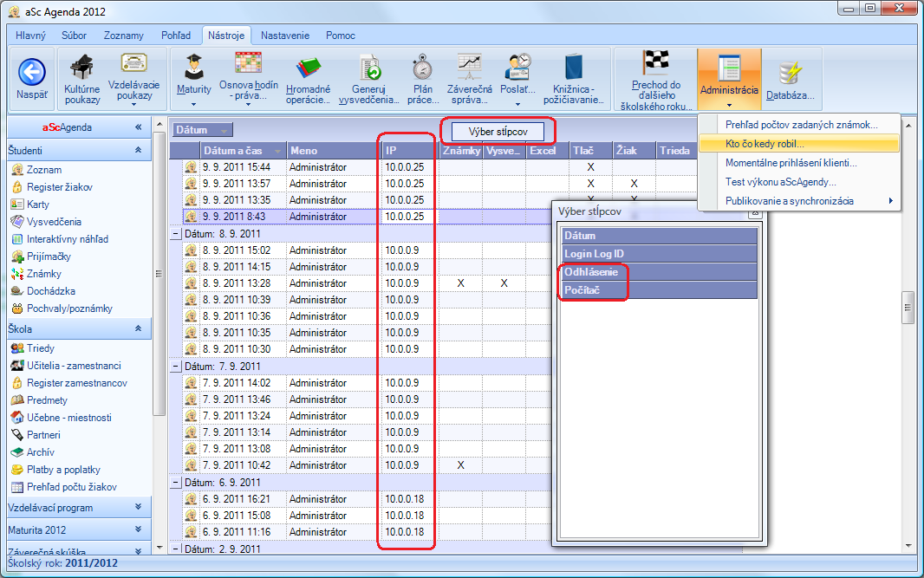Image resolution: width=924 pixels, height=578 pixels.
Task: Select Login Log ID column chooser item
Action: [659, 254]
